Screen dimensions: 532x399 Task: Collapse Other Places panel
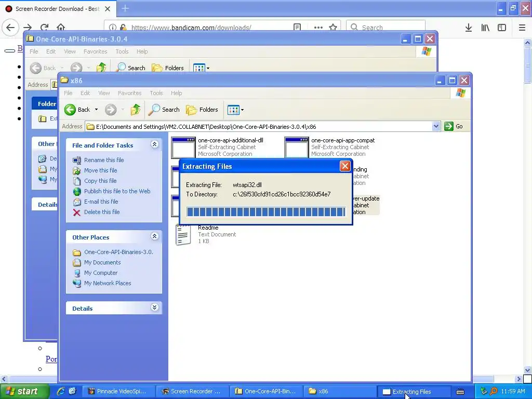click(154, 236)
